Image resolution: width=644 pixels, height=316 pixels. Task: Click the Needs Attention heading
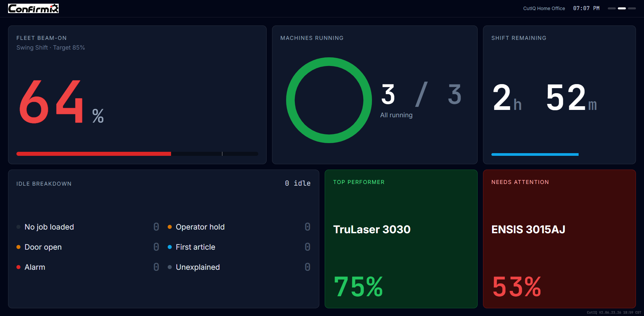click(x=520, y=182)
